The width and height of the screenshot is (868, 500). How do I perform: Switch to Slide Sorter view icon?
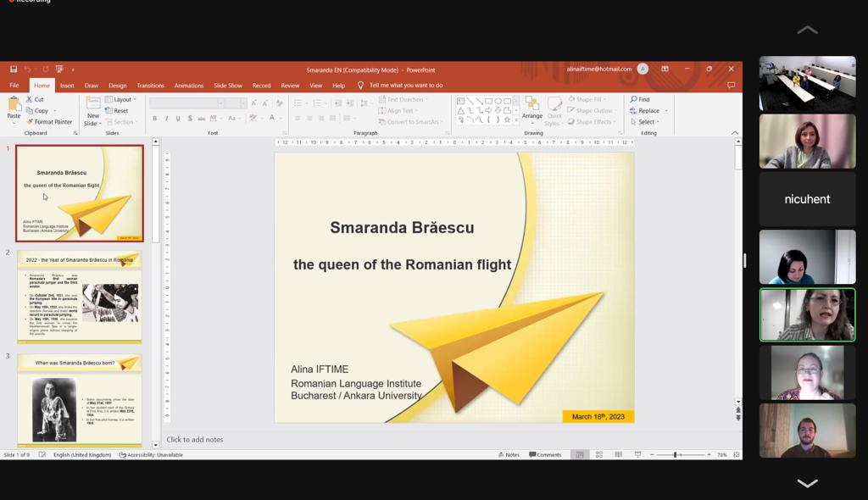[599, 454]
